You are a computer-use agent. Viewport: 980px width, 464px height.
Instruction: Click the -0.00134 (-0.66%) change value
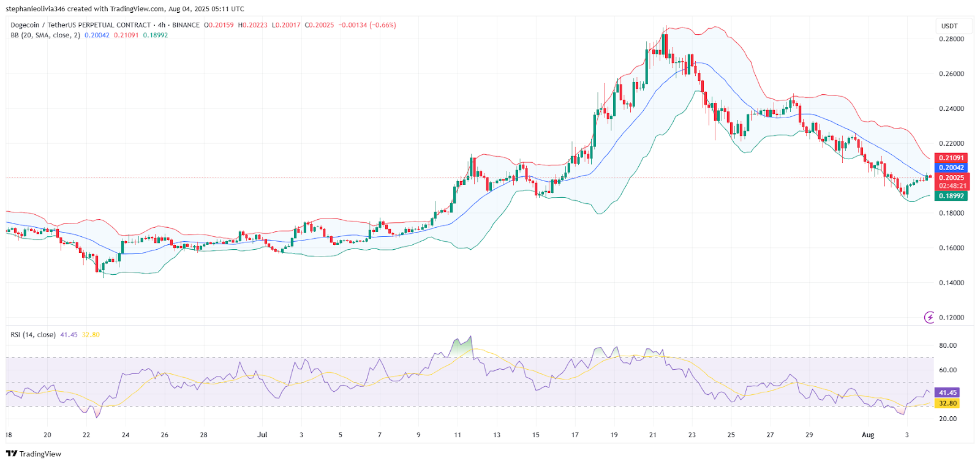(367, 25)
